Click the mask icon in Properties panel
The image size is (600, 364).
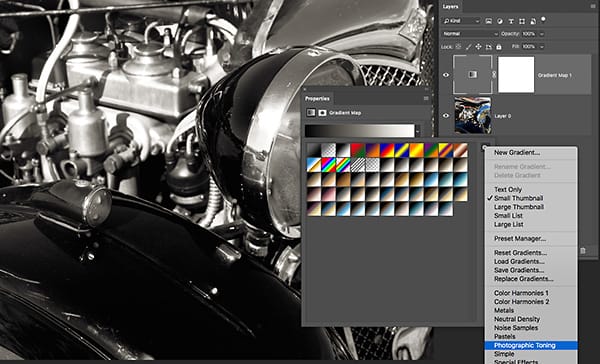click(x=322, y=113)
